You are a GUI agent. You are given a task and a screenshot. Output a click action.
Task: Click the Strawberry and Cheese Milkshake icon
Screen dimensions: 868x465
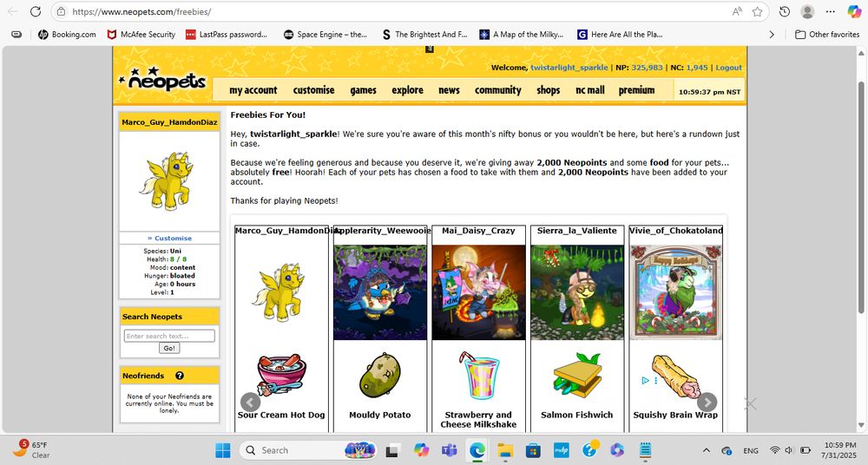pyautogui.click(x=478, y=376)
